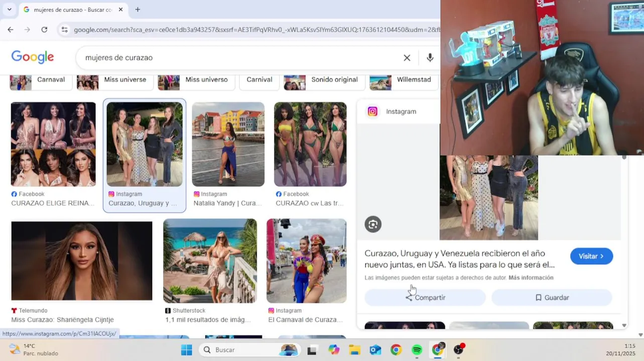Screen dimensions: 644x361
Task: Open the site information icon in address bar
Action: pyautogui.click(x=64, y=30)
